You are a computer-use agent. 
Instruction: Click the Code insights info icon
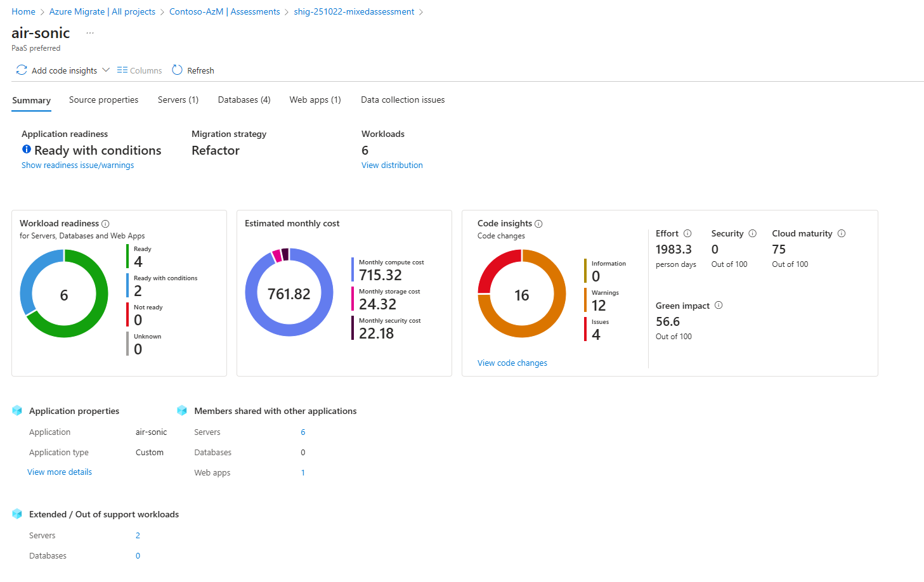[538, 224]
